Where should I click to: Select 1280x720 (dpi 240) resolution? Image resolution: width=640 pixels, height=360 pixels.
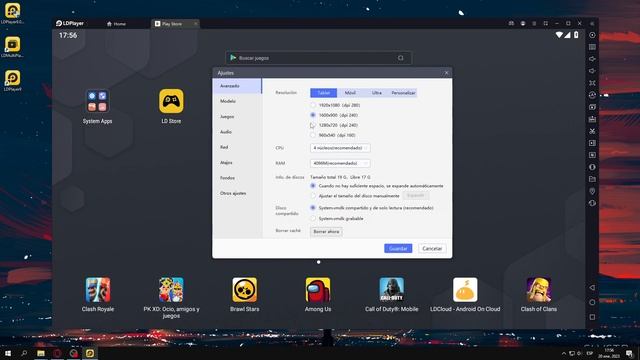click(x=313, y=125)
